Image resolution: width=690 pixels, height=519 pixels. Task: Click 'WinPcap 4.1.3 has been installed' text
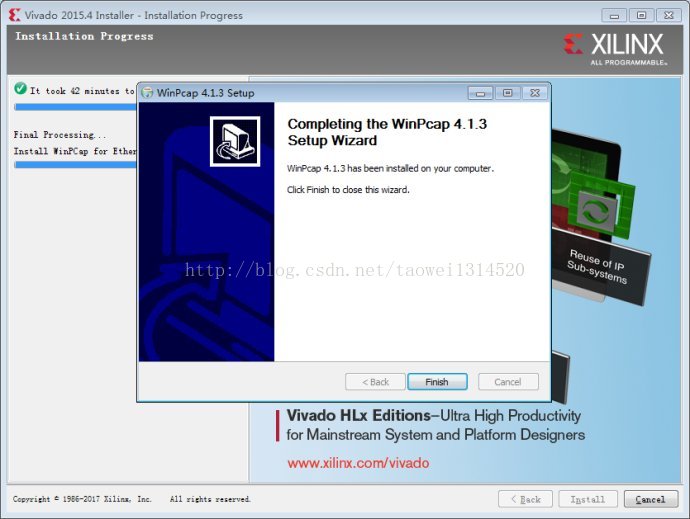390,168
